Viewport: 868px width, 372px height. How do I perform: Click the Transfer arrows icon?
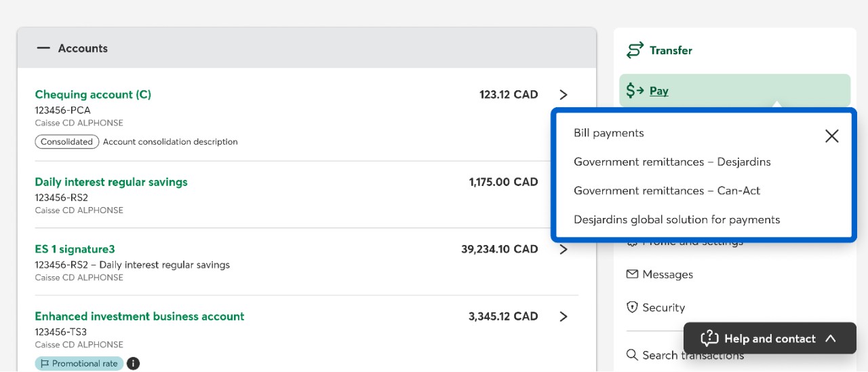click(x=635, y=50)
